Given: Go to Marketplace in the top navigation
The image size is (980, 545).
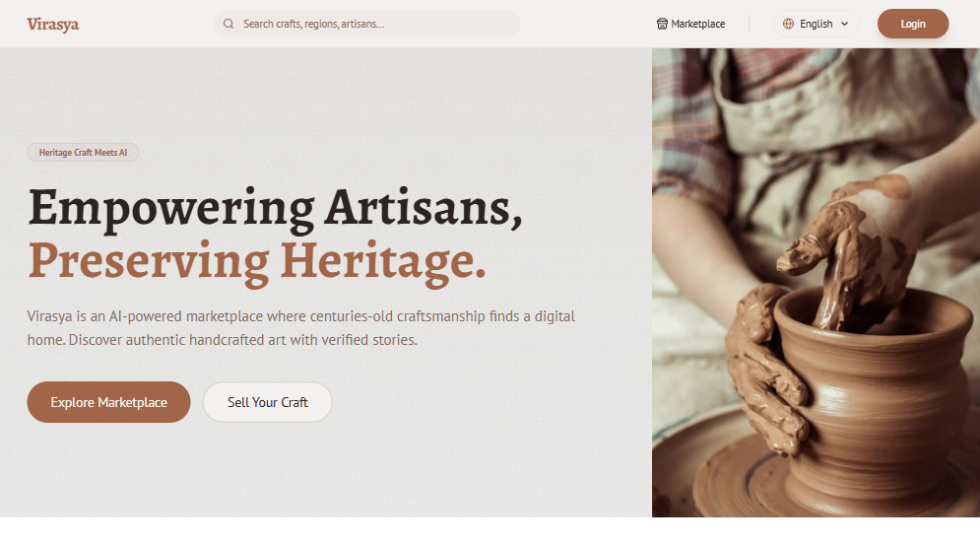Looking at the screenshot, I should [x=690, y=24].
